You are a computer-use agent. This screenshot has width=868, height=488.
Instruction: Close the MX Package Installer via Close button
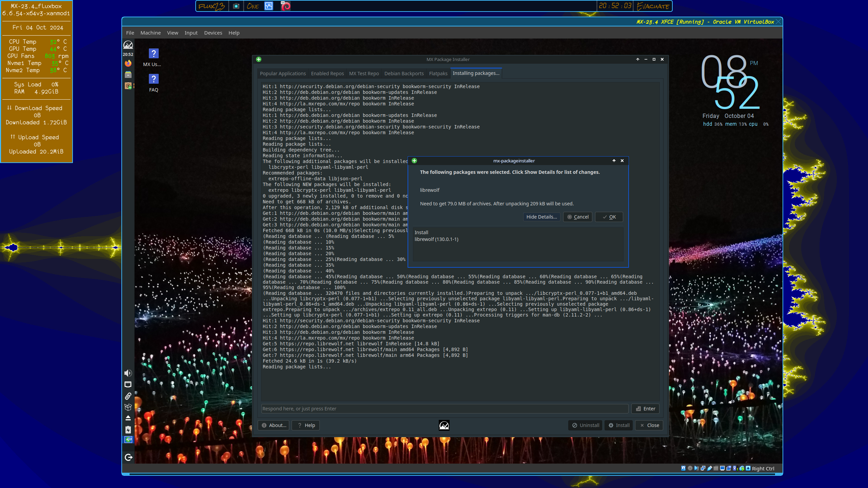[649, 425]
